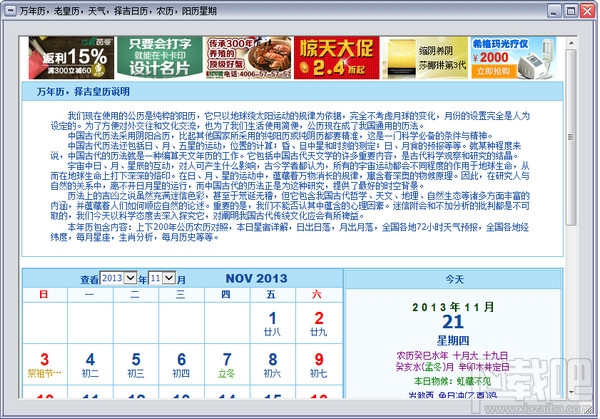
Task: Open the 传承300年 crab banner ad
Action: (x=248, y=58)
